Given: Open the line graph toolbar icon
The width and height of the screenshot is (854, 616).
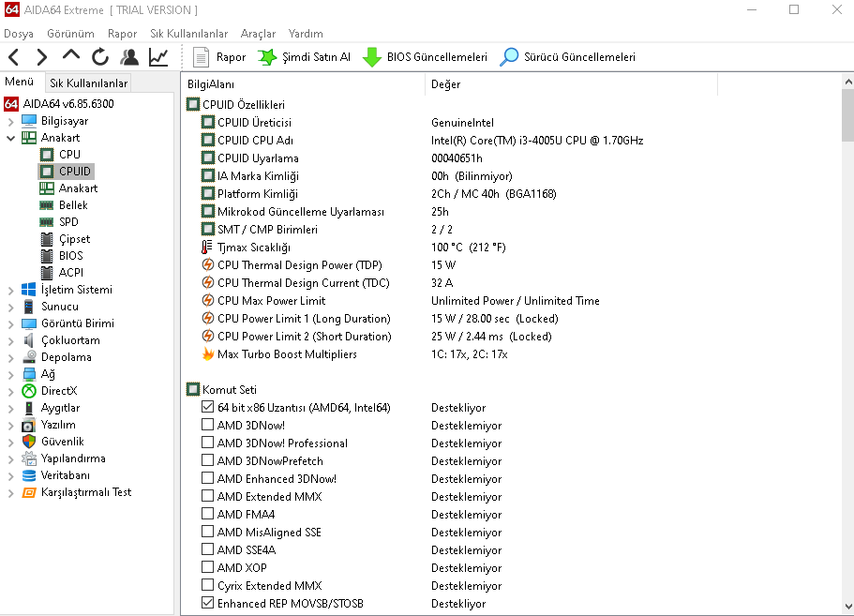Looking at the screenshot, I should [x=158, y=56].
